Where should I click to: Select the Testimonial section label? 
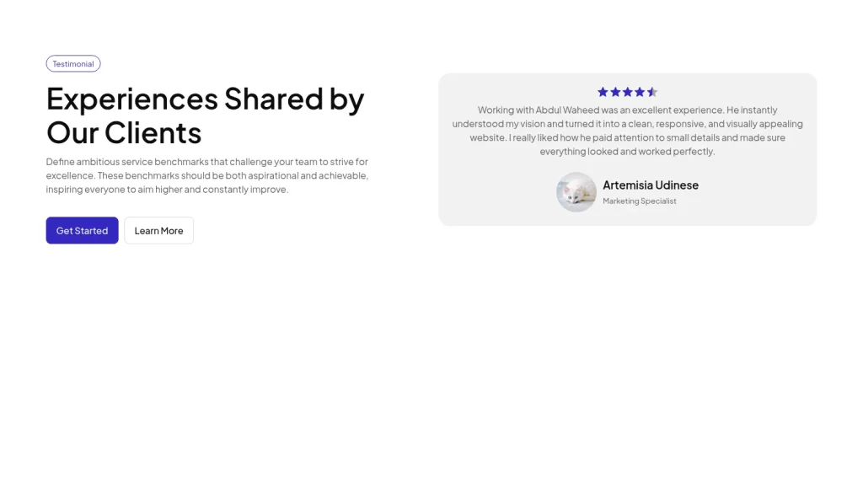pyautogui.click(x=73, y=63)
